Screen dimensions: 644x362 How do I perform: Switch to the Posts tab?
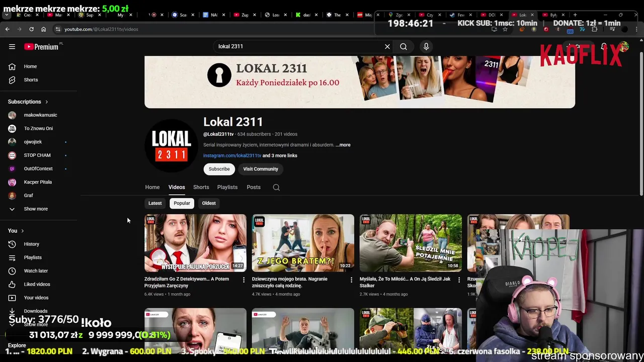pos(254,187)
